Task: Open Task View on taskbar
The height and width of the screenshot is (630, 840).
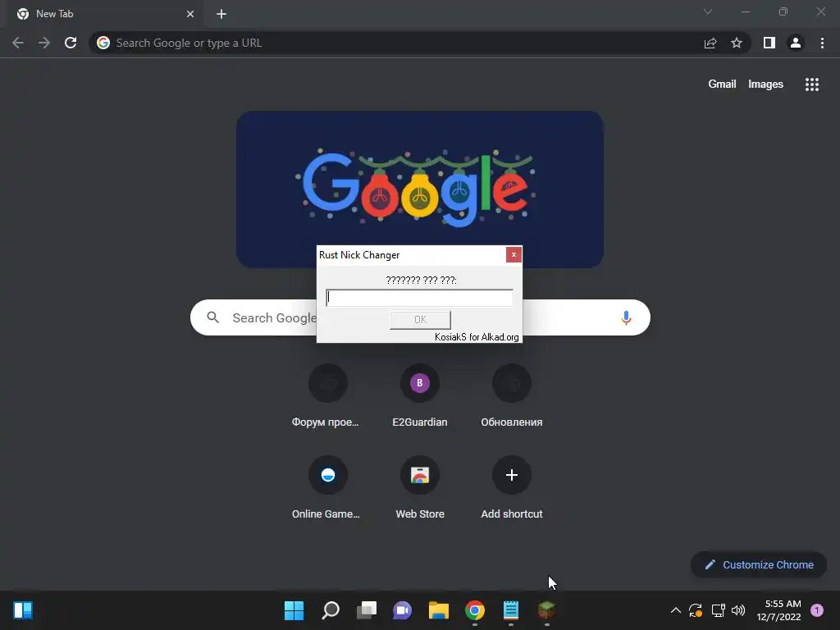Action: [x=367, y=610]
